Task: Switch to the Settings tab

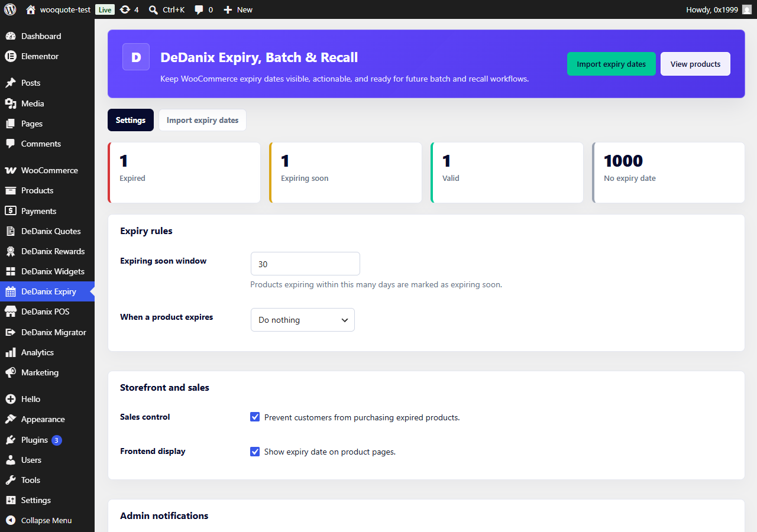Action: tap(131, 120)
